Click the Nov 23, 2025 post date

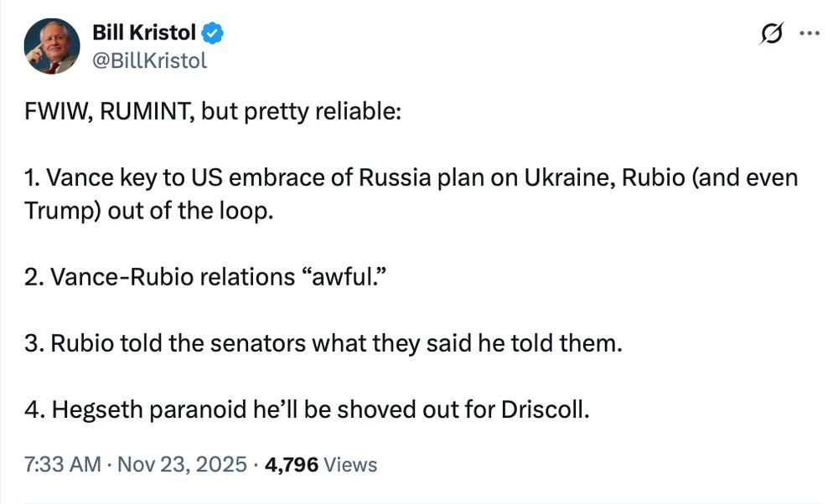182,465
